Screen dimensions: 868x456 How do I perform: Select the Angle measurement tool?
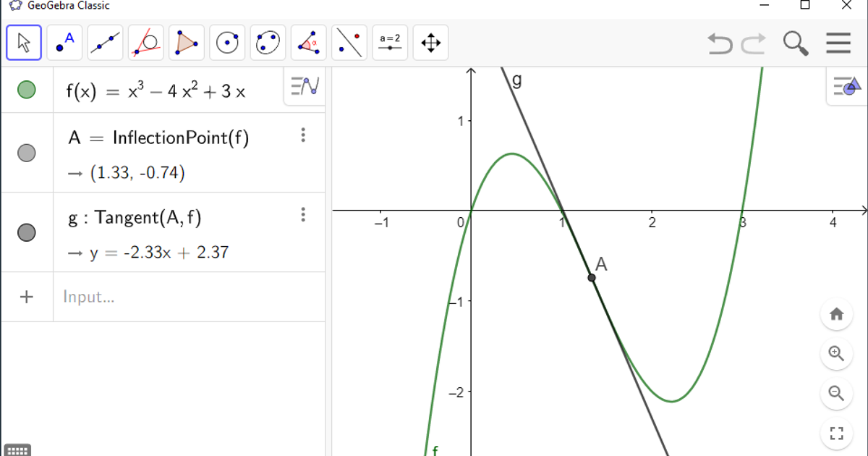pyautogui.click(x=307, y=42)
